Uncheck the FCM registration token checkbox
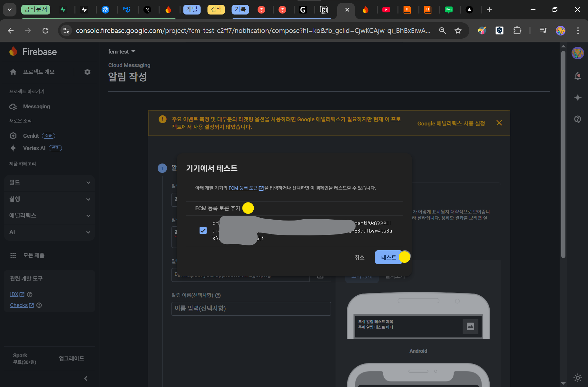Viewport: 588px width, 387px height. tap(203, 231)
